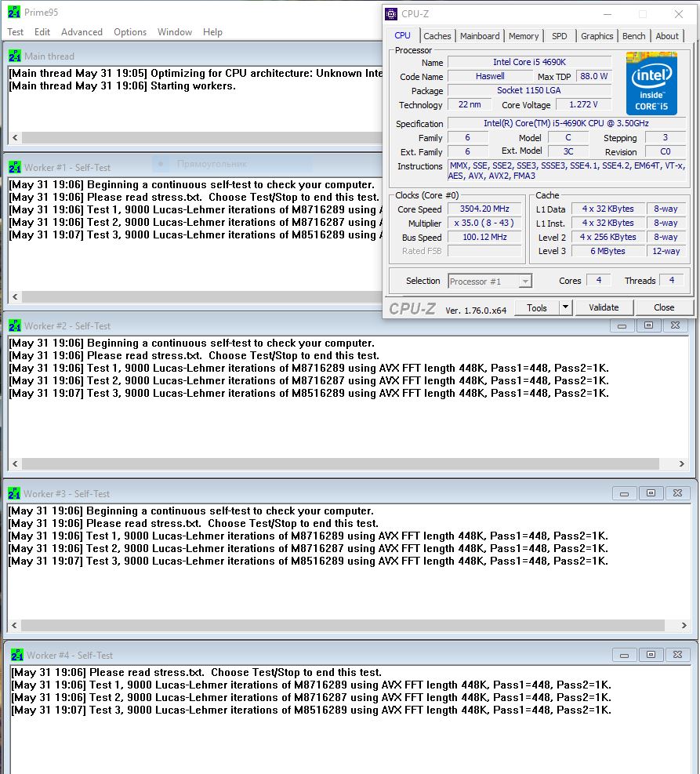Maximize the Worker #2 child window
The image size is (700, 774).
(x=649, y=325)
